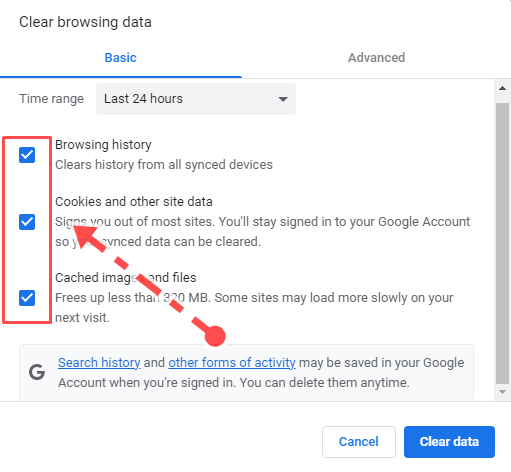Click the scrollbar up arrow
511x472 pixels.
[502, 88]
